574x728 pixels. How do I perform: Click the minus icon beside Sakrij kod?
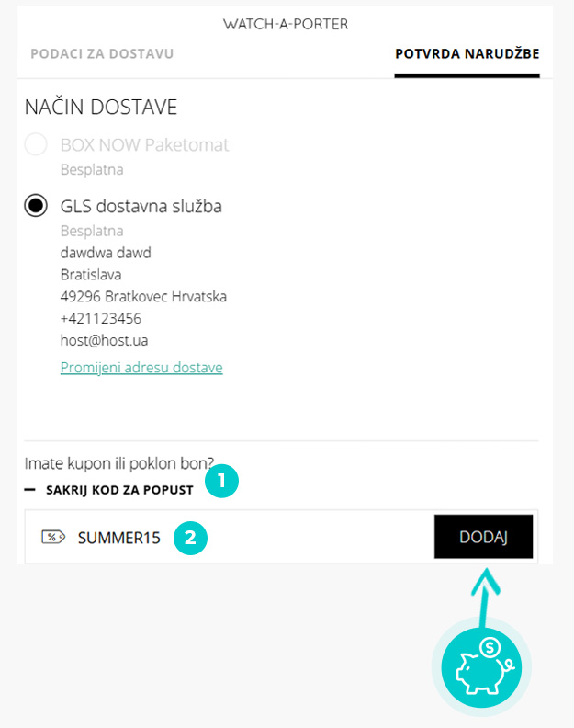[x=30, y=490]
